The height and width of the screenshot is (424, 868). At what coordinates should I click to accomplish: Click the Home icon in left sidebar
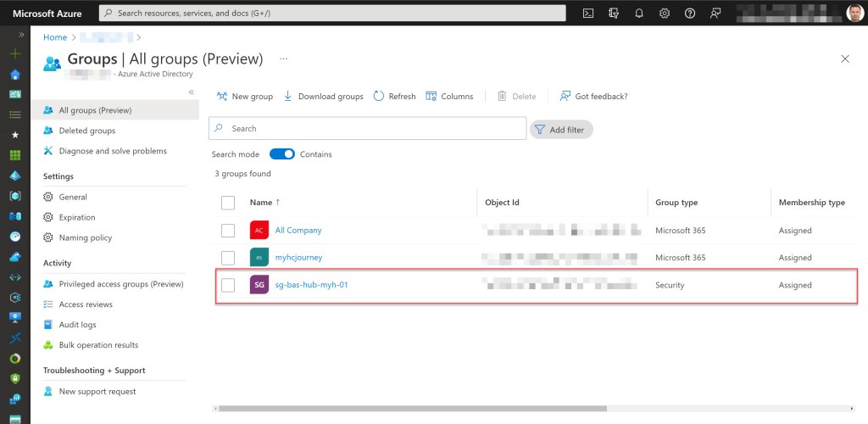click(x=14, y=74)
